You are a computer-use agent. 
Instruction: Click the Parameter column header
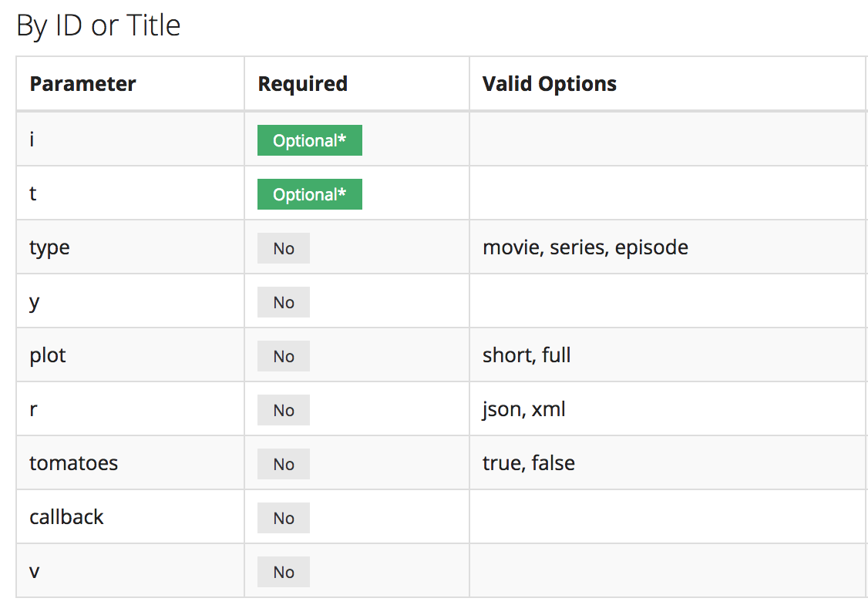point(82,84)
